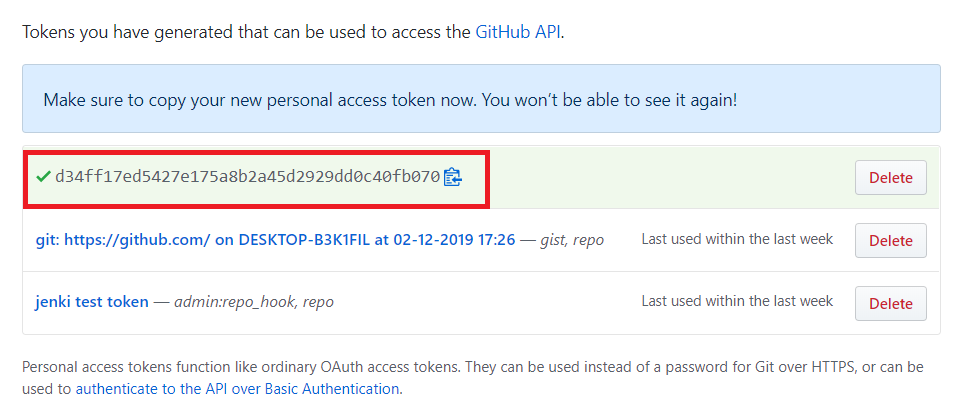
Task: Open the git: https://github.com/ DESKTOP-B3K1FIL token
Action: pos(276,240)
